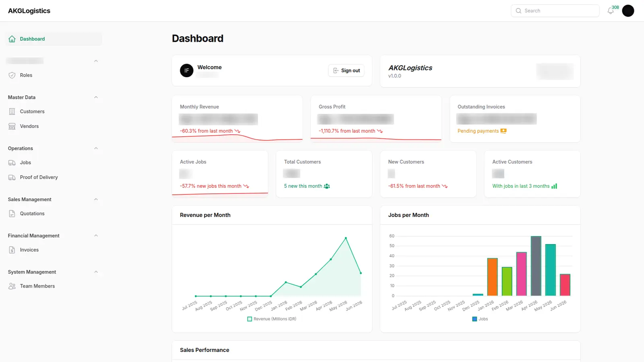Click the v1.0.0 version text
Screen dimensions: 644x362
[x=394, y=76]
